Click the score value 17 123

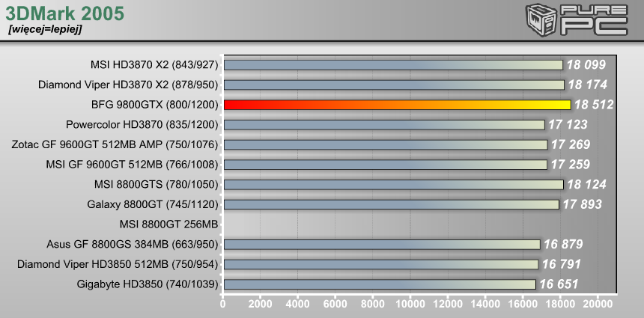[568, 125]
